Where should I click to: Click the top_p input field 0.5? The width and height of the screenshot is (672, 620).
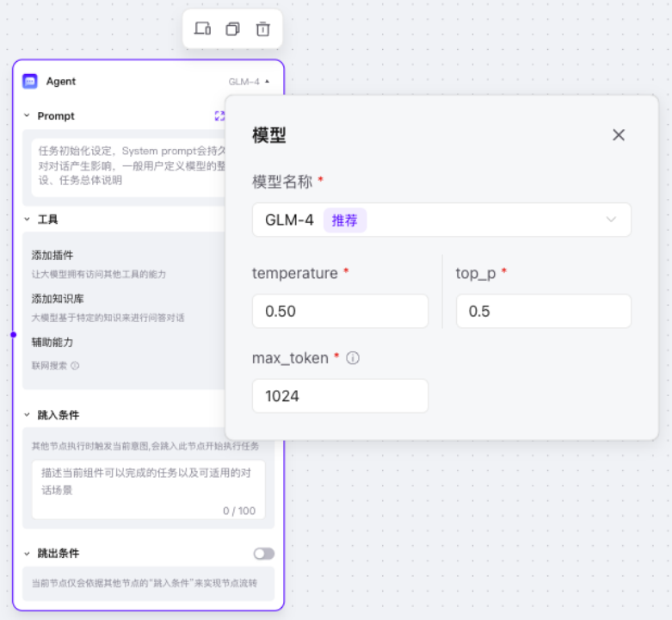click(544, 311)
